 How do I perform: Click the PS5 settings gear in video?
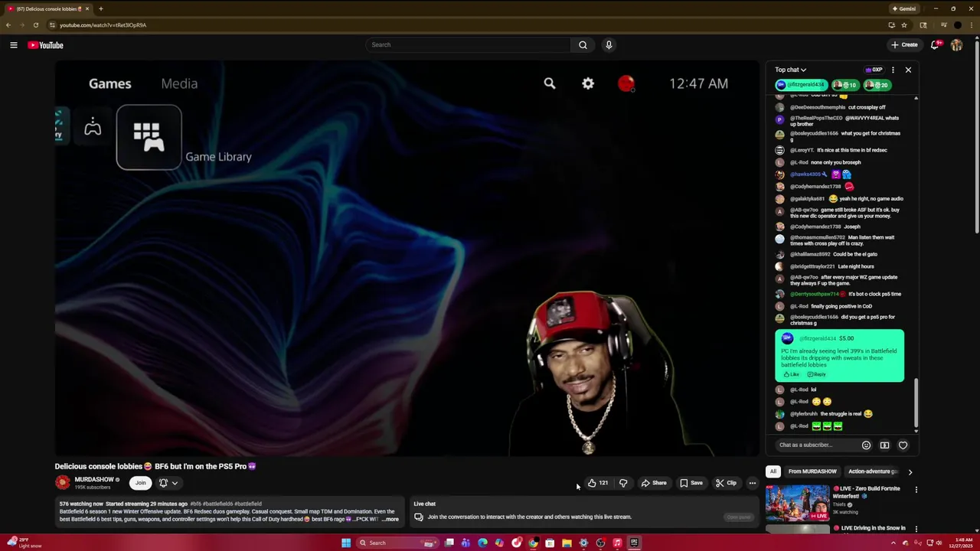click(588, 83)
